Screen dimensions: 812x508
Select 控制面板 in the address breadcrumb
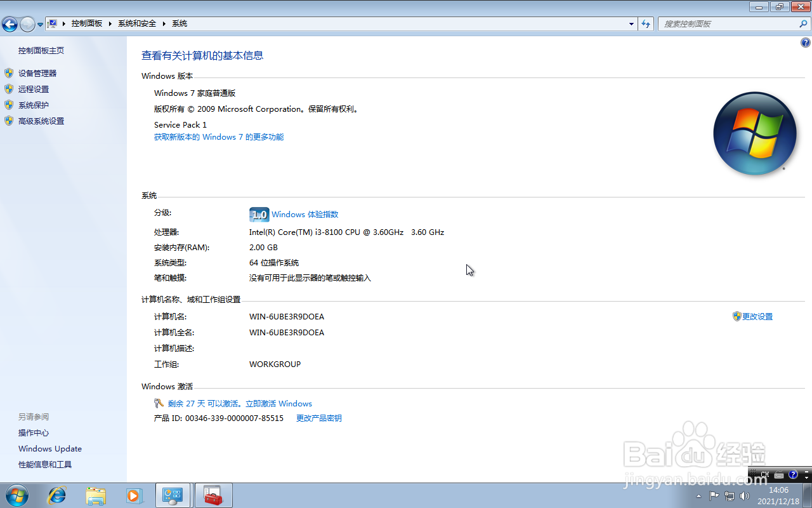[x=87, y=23]
